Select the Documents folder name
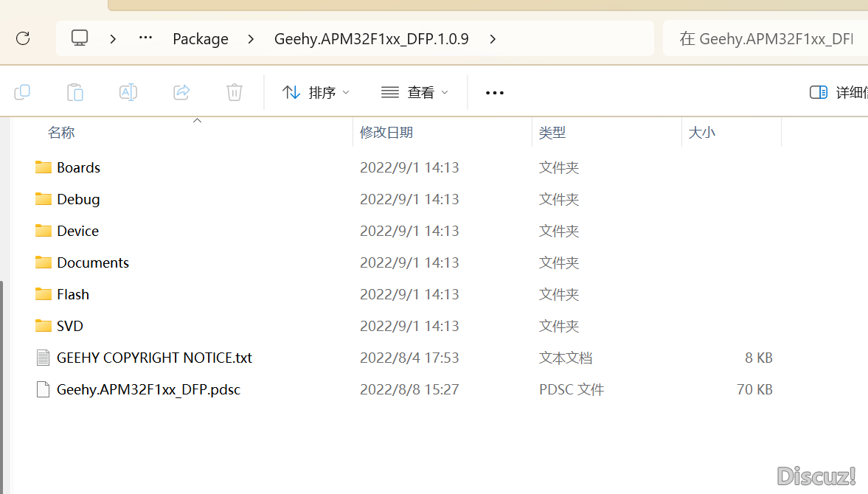 pos(93,262)
